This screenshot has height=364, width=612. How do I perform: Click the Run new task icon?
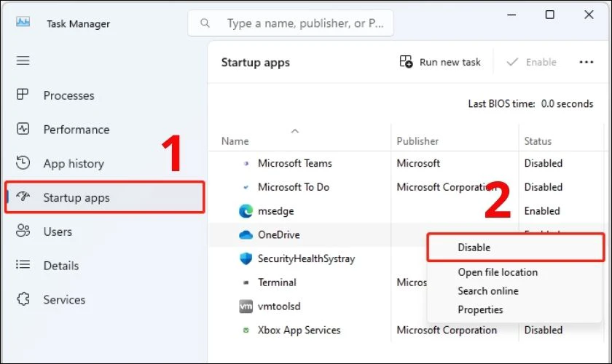click(x=406, y=62)
